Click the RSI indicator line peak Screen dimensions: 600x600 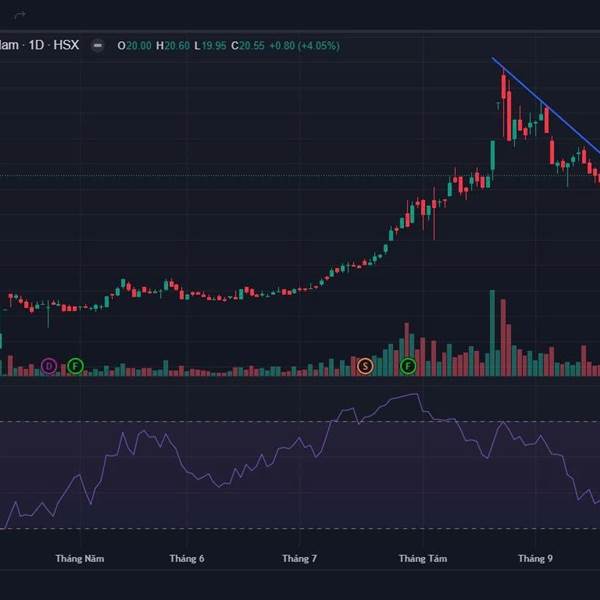(x=416, y=394)
